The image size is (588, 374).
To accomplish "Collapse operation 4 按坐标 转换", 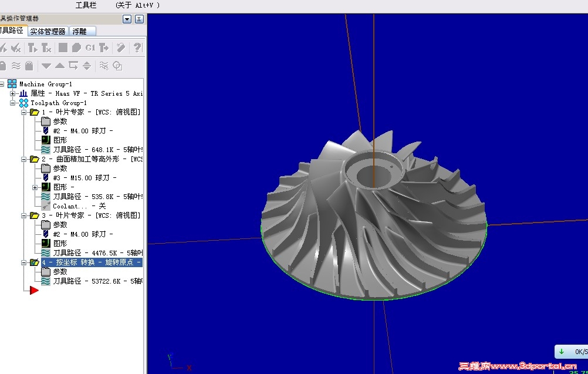I will [x=23, y=262].
